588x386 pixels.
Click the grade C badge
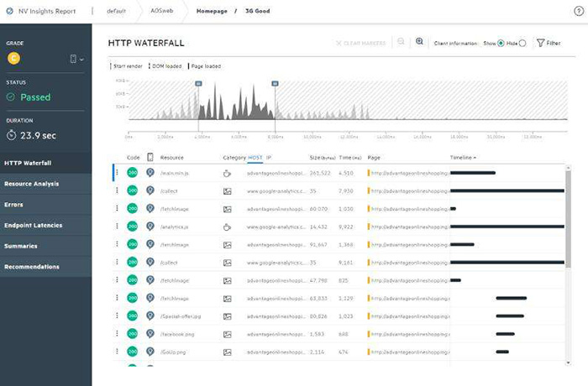[x=14, y=58]
